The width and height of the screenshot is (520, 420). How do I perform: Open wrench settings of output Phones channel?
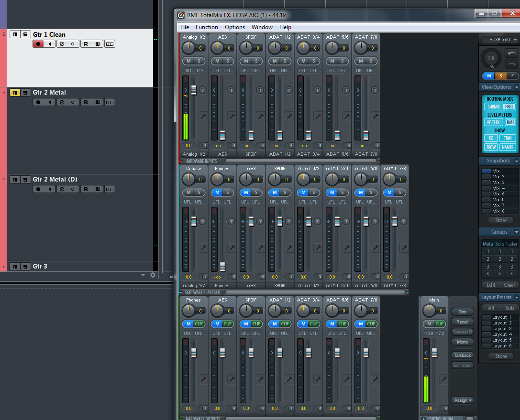[203, 378]
